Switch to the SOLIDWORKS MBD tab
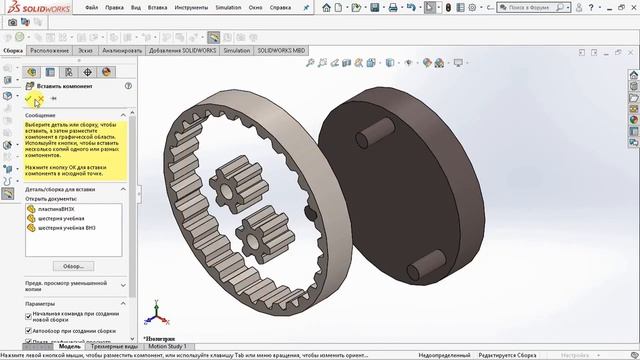Screen dimensions: 640x360 pyautogui.click(x=281, y=51)
